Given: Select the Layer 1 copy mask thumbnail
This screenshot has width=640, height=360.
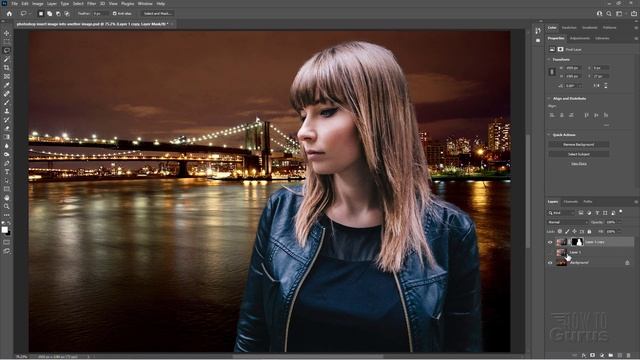Looking at the screenshot, I should 577,242.
